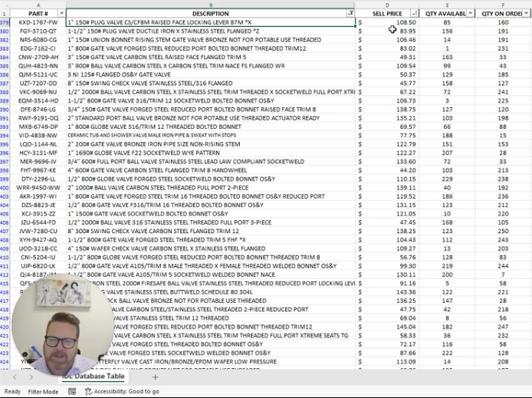Click the presenter webcam video bubble
The width and height of the screenshot is (532, 398).
pyautogui.click(x=63, y=325)
